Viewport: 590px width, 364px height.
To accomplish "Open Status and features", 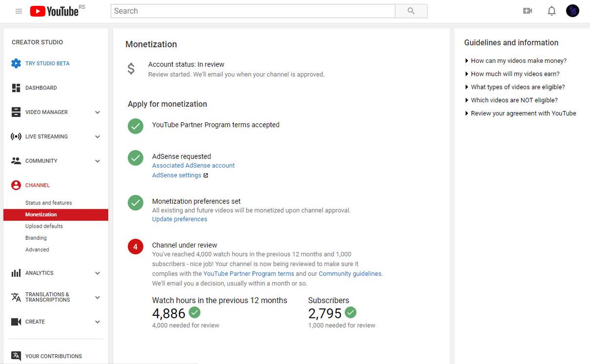I will click(49, 203).
